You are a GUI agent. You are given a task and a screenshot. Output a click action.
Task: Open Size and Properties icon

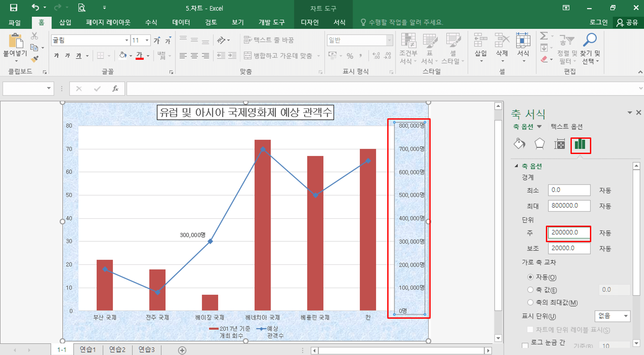559,144
